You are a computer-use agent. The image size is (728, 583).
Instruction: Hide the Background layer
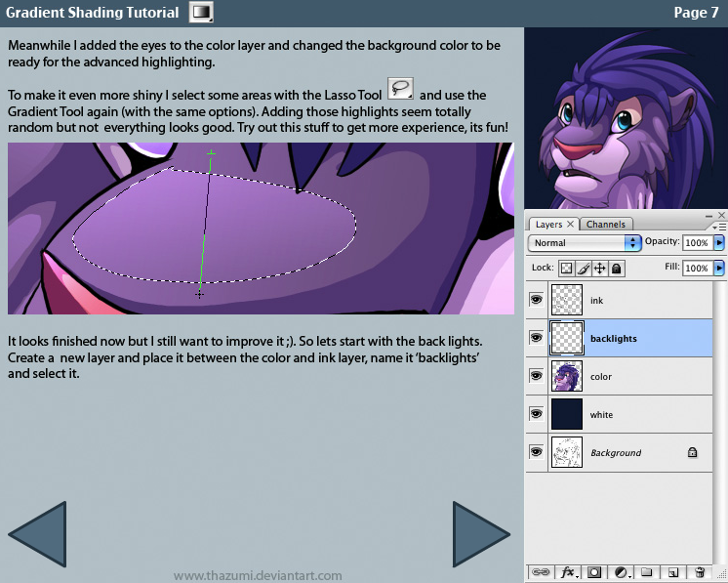(x=537, y=452)
